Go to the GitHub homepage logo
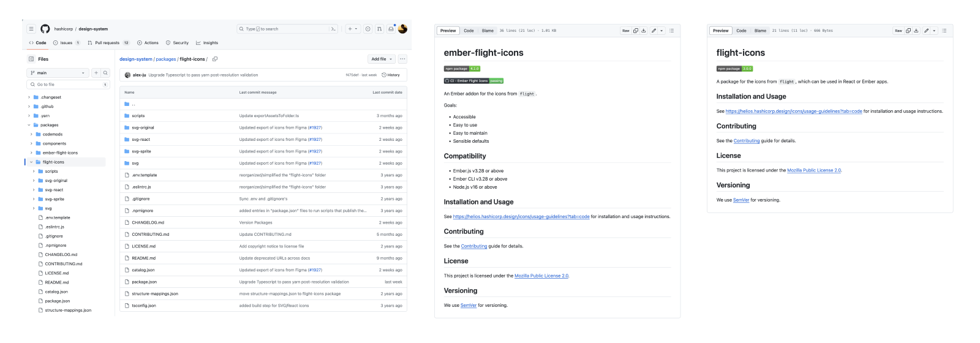Screen dimensions: 980x343 [x=45, y=29]
